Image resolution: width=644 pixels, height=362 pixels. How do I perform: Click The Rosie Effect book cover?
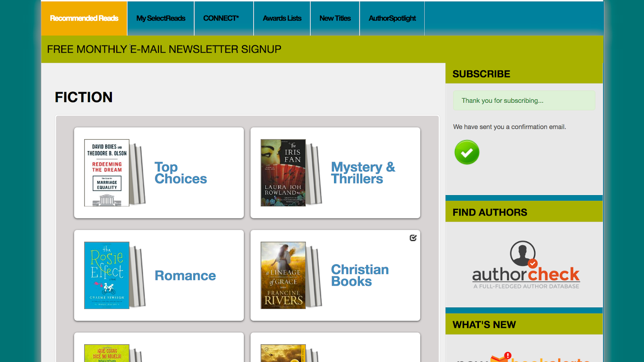(107, 276)
